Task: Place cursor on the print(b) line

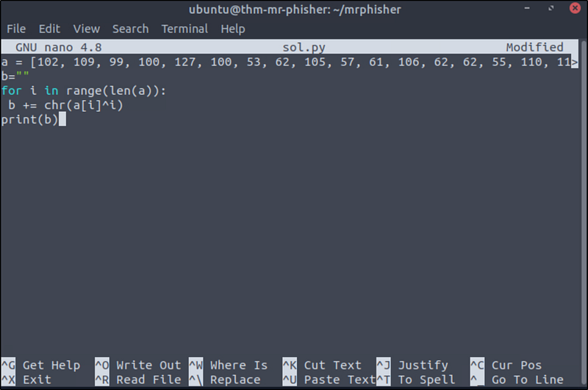Action: tap(29, 119)
